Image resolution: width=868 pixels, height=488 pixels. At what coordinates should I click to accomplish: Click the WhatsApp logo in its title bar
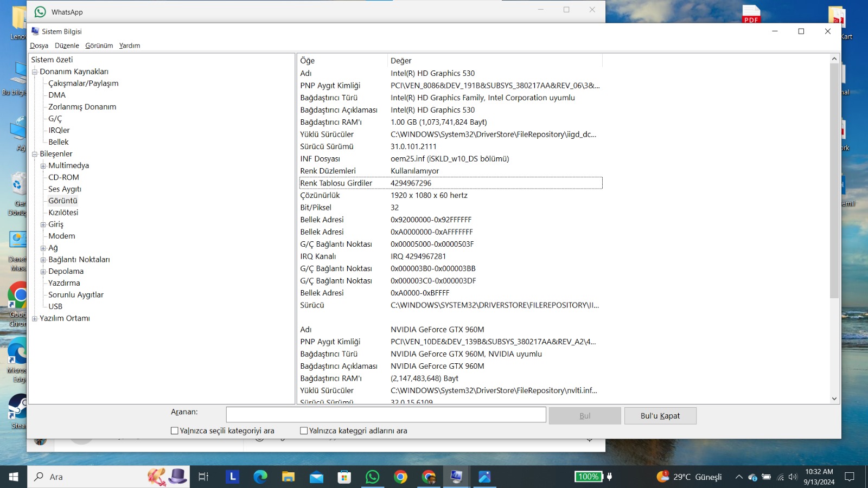40,11
